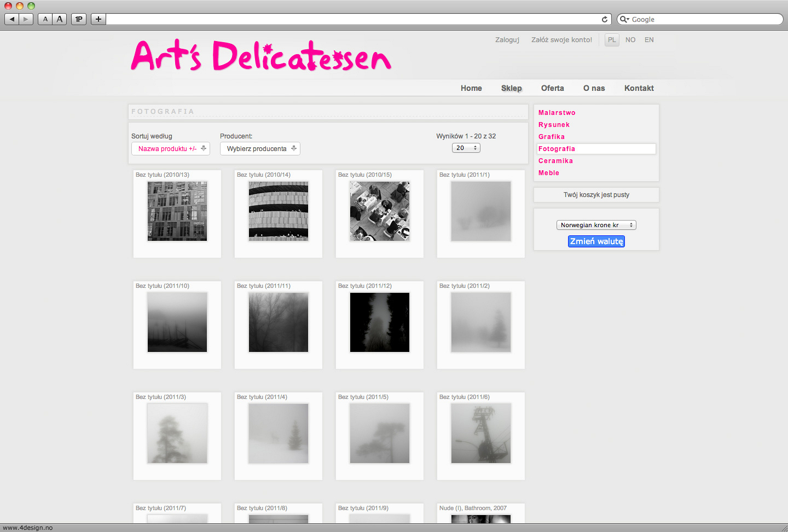Switch language to EN
Viewport: 788px width, 532px height.
(649, 40)
